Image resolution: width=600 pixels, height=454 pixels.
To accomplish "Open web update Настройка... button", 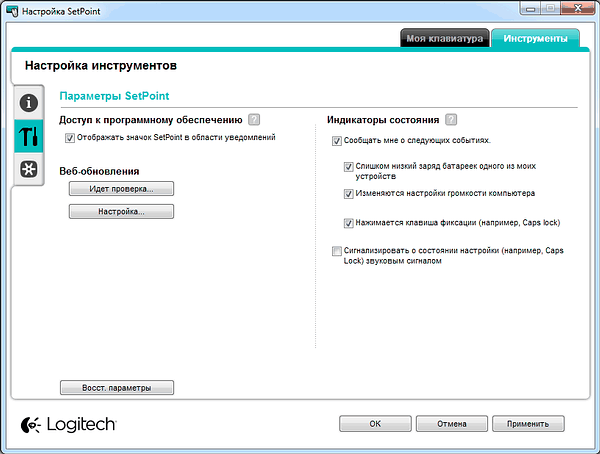I will pos(121,211).
